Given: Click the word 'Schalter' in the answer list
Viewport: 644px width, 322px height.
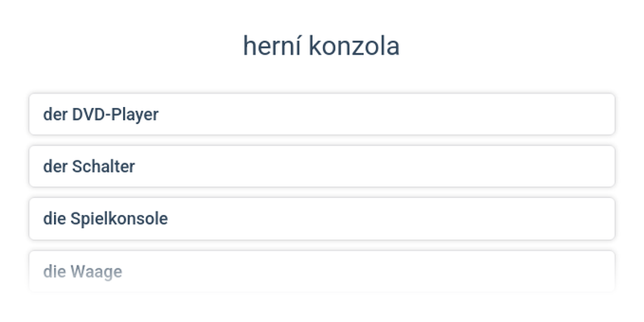Looking at the screenshot, I should click(103, 167).
